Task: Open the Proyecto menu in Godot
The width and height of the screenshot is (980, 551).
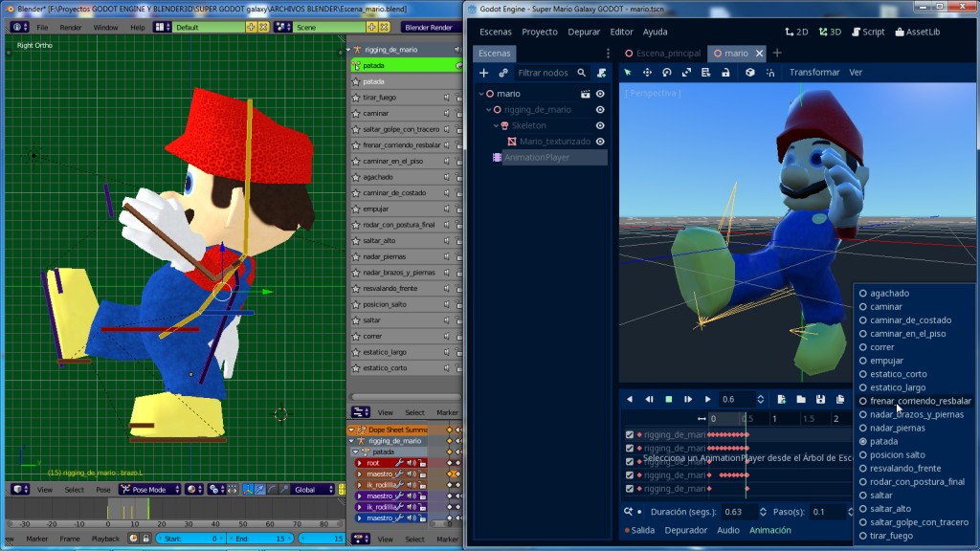Action: [x=540, y=32]
